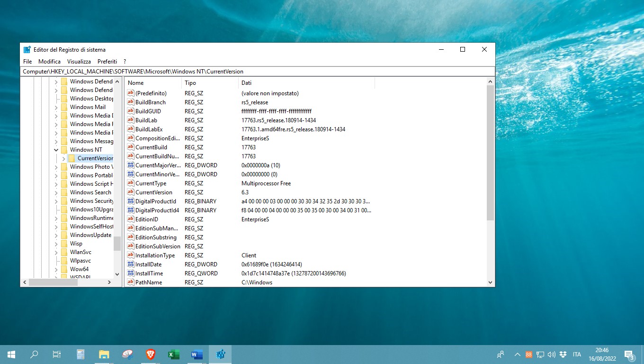
Task: Click the binary icon of CurrentMajorVersionNumber value
Action: 131,165
